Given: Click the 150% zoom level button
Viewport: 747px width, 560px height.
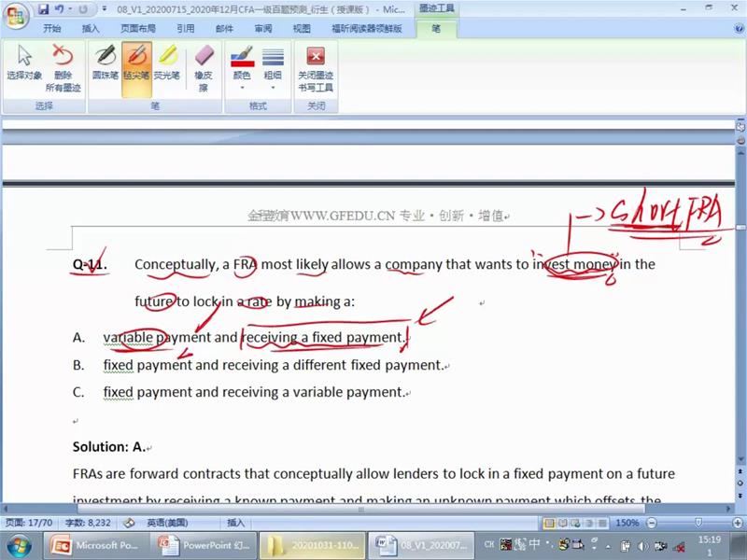Looking at the screenshot, I should tap(627, 524).
